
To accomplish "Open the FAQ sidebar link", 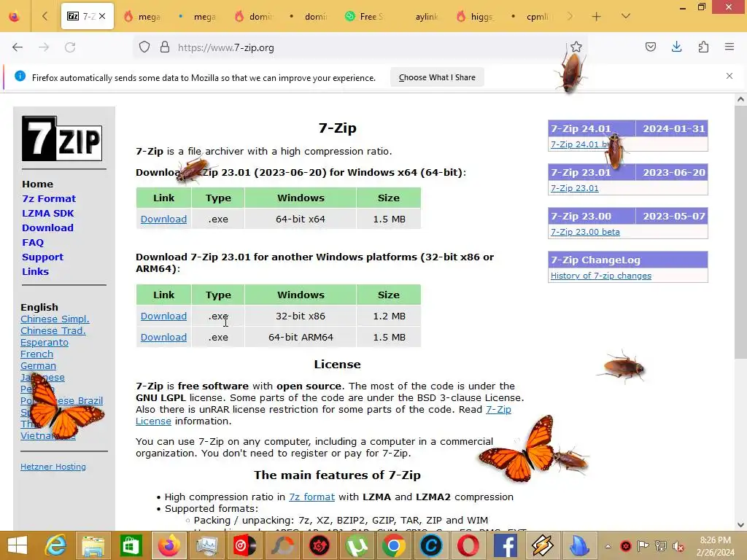I will (33, 242).
